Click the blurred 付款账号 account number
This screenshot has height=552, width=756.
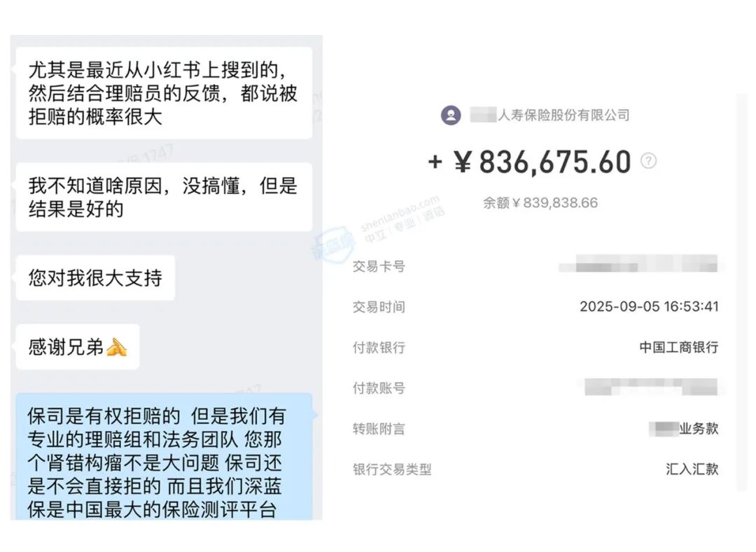coord(650,387)
